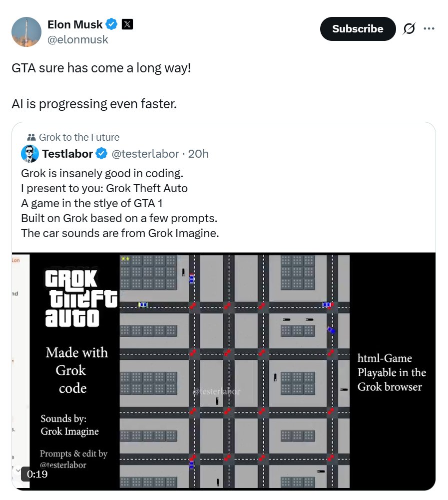Image resolution: width=448 pixels, height=500 pixels.
Task: Play the Grok Theft Auto video
Action: pyautogui.click(x=224, y=371)
